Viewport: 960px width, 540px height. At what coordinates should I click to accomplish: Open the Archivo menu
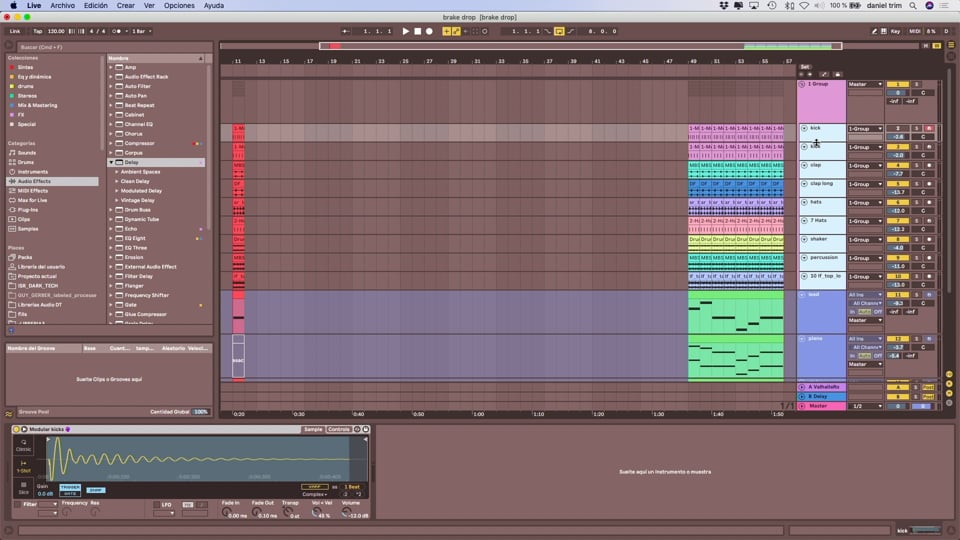(62, 6)
